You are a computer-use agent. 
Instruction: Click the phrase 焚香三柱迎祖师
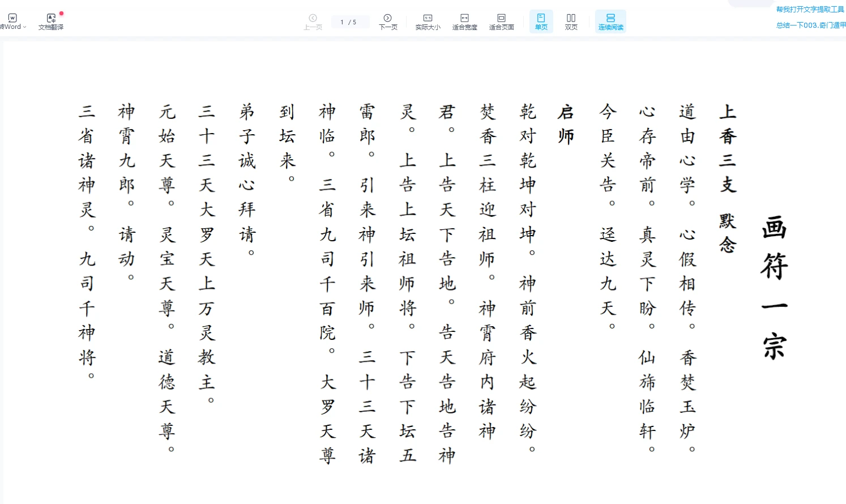pos(488,185)
